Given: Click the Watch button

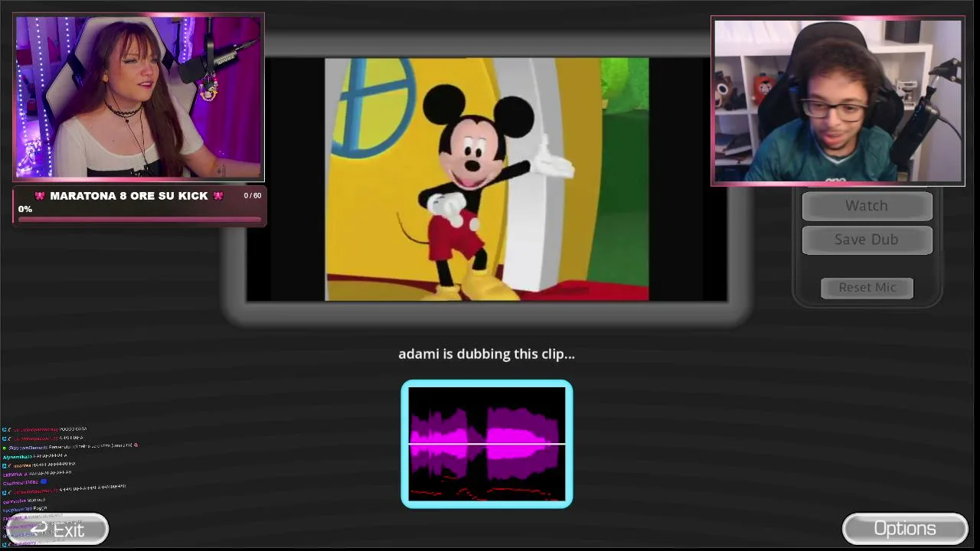Looking at the screenshot, I should 867,206.
